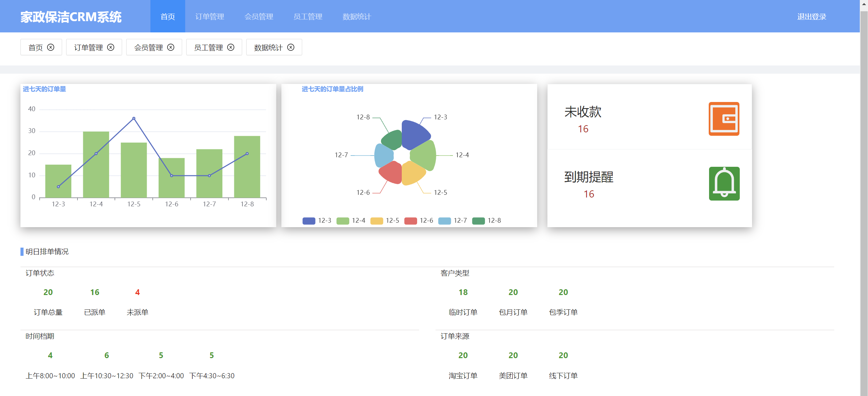Close the 订单管理 tab tag
This screenshot has width=868, height=396.
pos(111,47)
